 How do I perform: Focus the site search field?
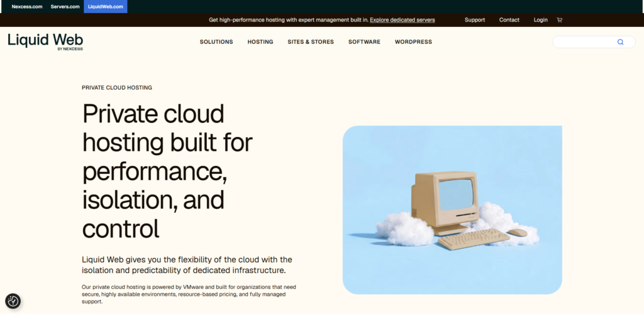pyautogui.click(x=594, y=42)
